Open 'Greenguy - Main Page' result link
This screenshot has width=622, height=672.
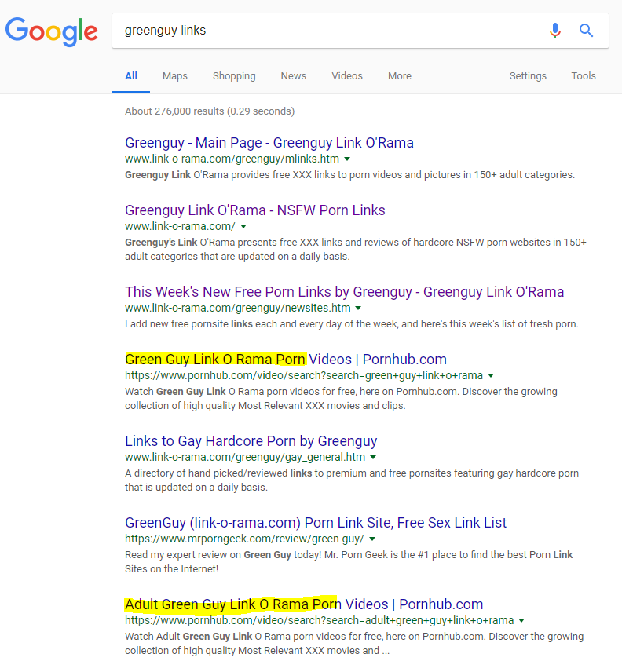point(269,143)
